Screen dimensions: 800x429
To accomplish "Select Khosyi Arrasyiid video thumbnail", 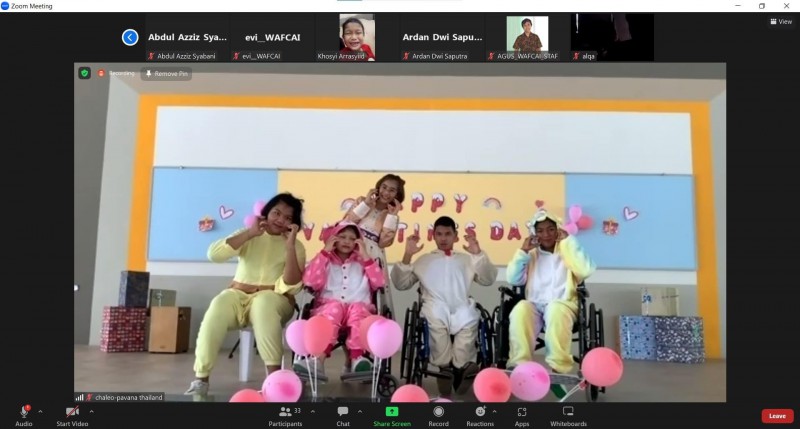I will pos(357,37).
